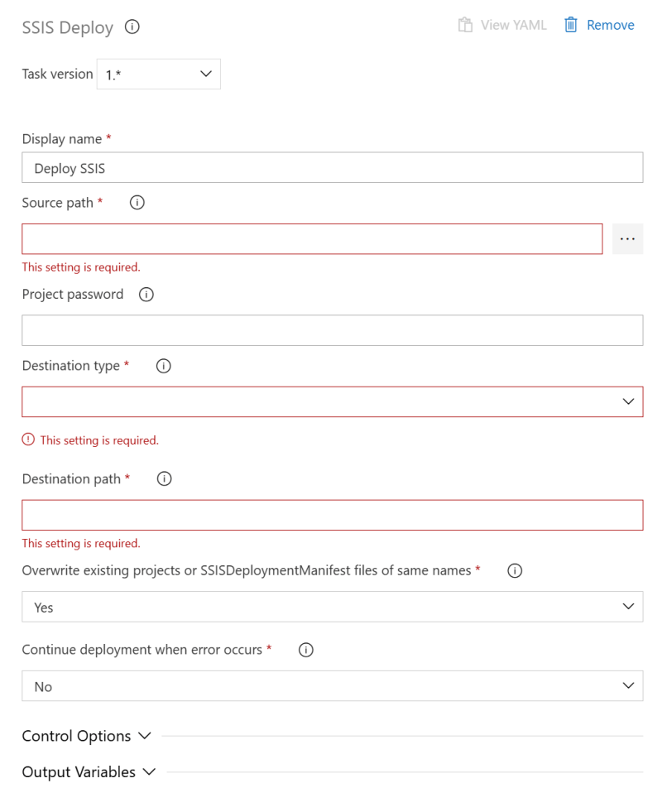This screenshot has height=812, width=662.
Task: Click the error warning icon under Destination type
Action: (x=28, y=440)
